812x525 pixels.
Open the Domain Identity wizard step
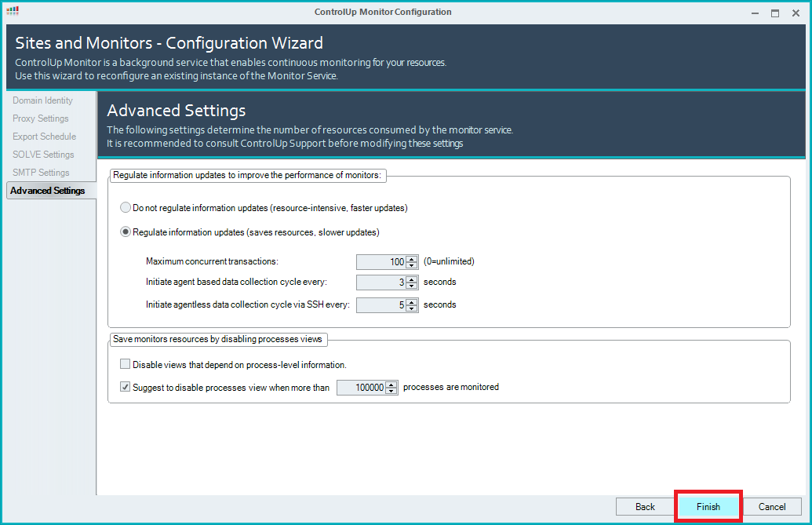42,100
